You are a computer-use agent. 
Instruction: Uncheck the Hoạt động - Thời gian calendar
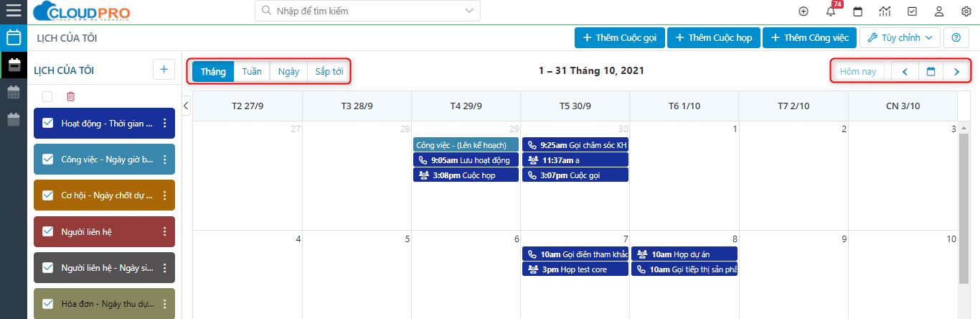click(48, 124)
